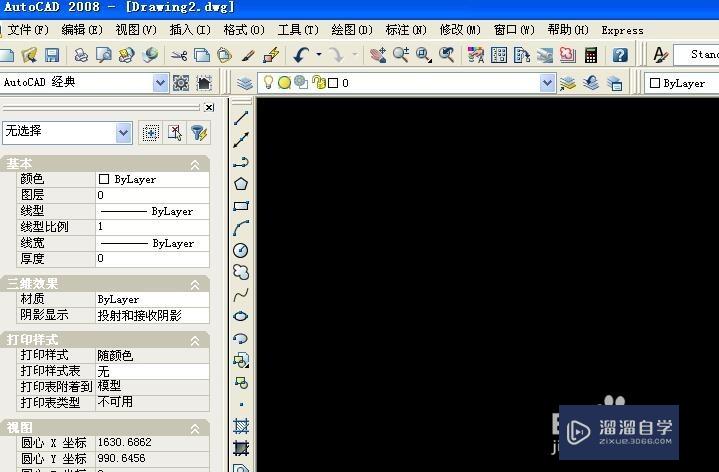Click the 颜色 ByLayer property value

(152, 179)
